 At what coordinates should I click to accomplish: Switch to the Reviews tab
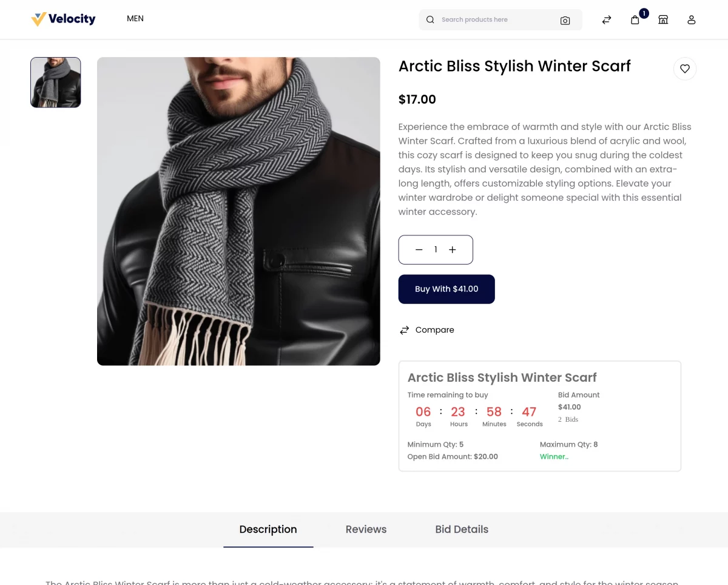[x=366, y=529]
